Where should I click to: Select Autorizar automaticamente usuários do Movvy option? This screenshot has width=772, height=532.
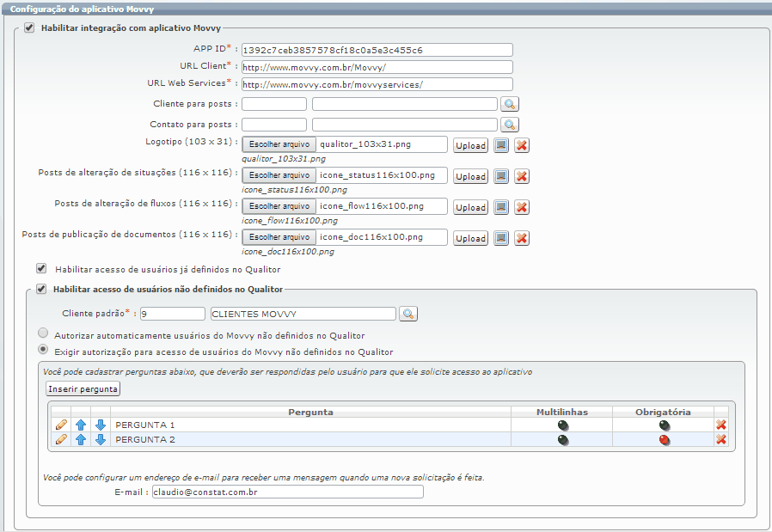pyautogui.click(x=42, y=334)
